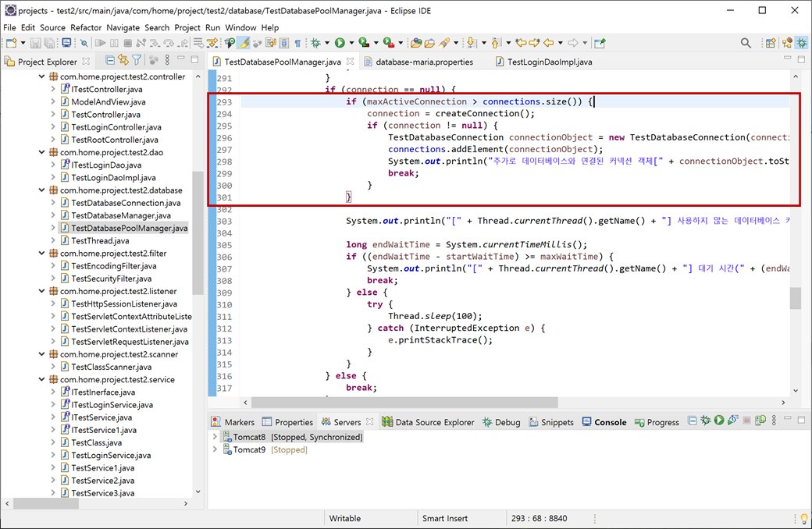Viewport: 812px width, 529px height.
Task: Click Last Edit Location arrow icon
Action: coord(521,43)
